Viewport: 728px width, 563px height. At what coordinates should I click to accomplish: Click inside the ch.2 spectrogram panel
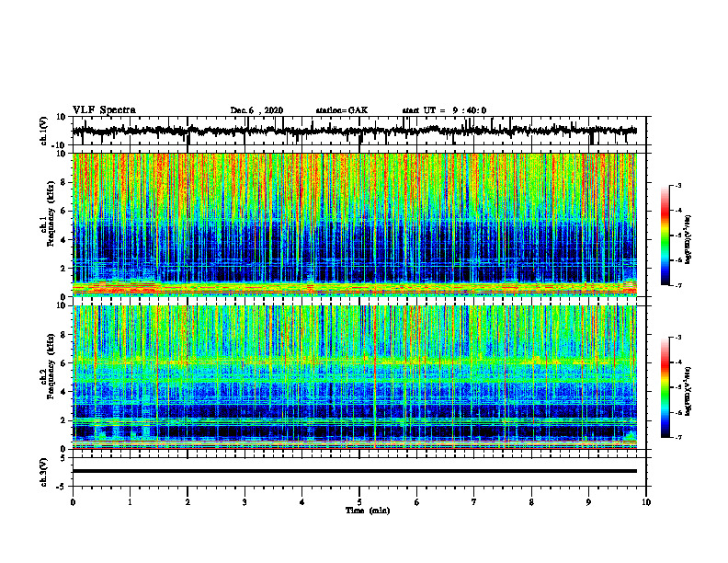pos(355,377)
